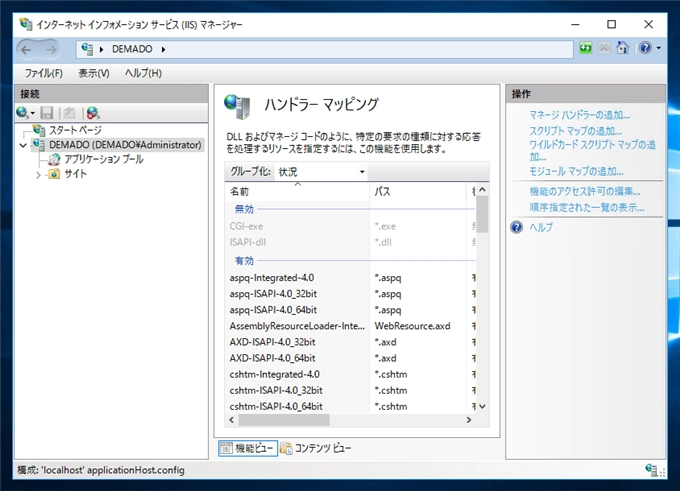The image size is (680, 491).
Task: Click モジュール マップの追加... link
Action: click(576, 171)
